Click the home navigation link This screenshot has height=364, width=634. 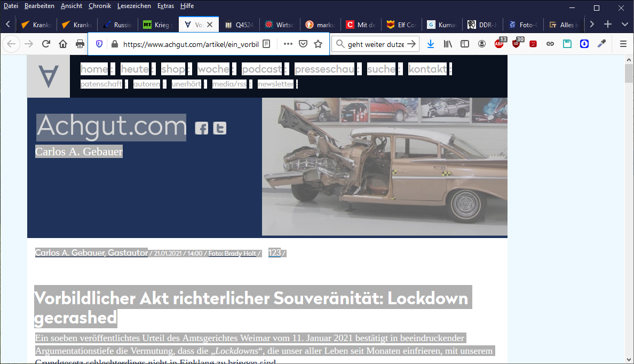94,69
